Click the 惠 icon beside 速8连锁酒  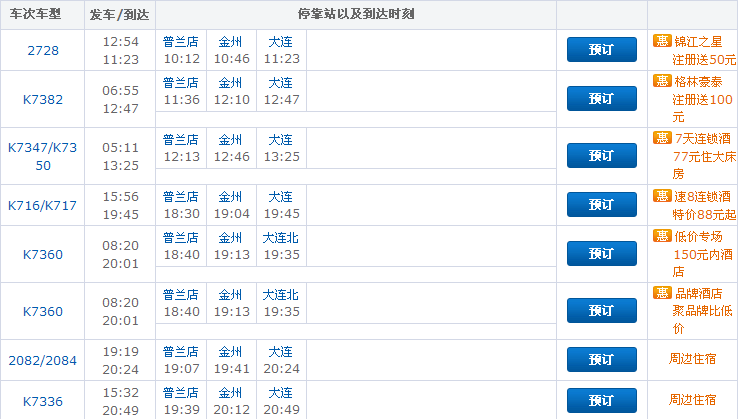662,196
